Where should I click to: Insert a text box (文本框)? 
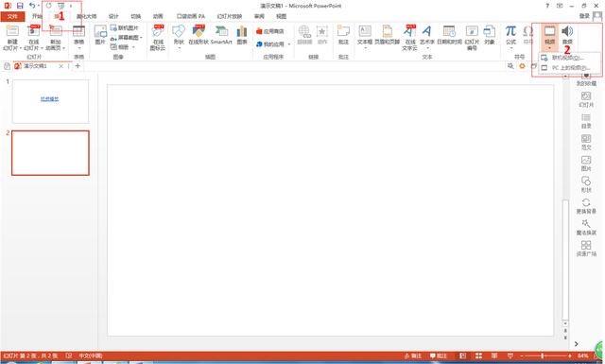(365, 35)
